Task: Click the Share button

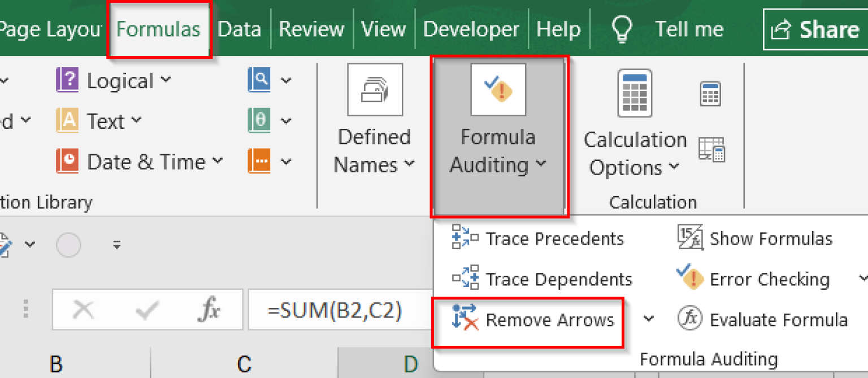Action: click(818, 29)
